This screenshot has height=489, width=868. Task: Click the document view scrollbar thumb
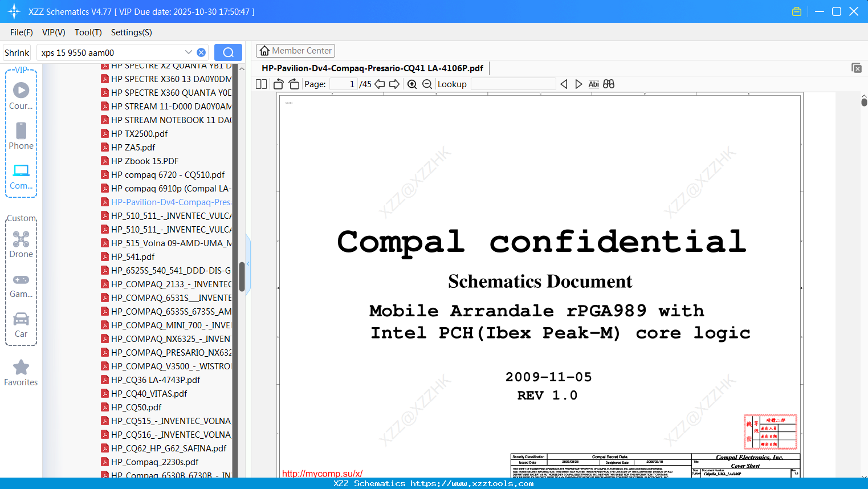pyautogui.click(x=864, y=102)
